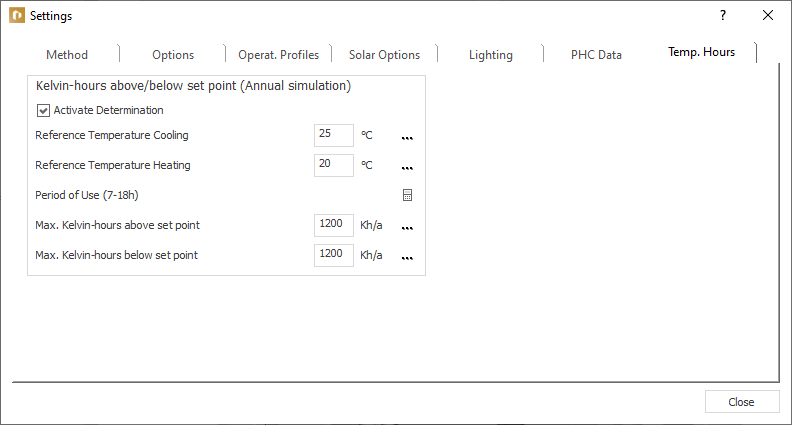Image resolution: width=792 pixels, height=425 pixels.
Task: Open ellipsis options for Reference Temperature Heating
Action: [407, 168]
